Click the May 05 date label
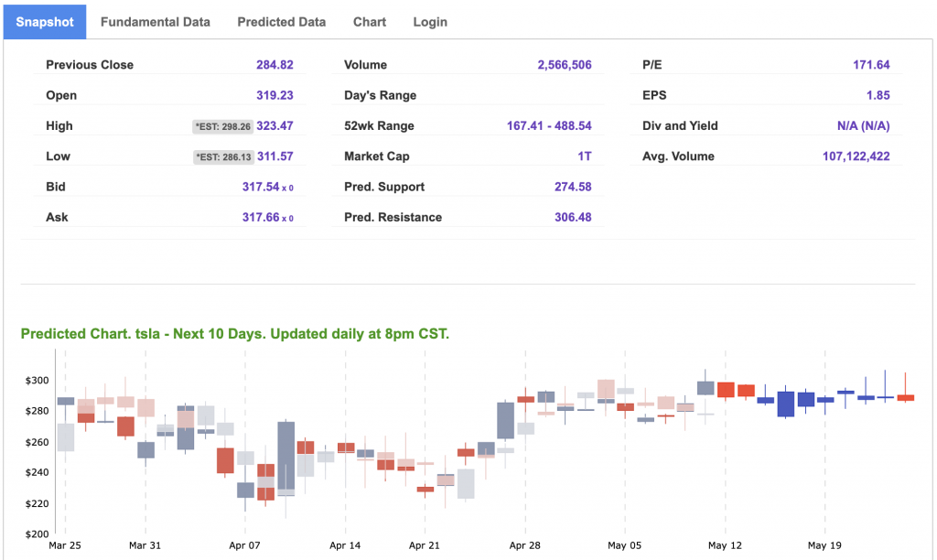This screenshot has width=937, height=560. coord(624,545)
